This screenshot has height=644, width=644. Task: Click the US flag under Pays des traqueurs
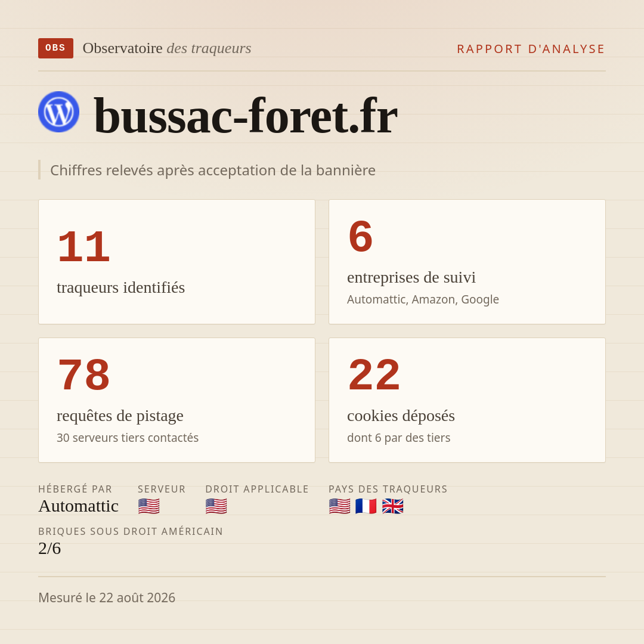340,506
